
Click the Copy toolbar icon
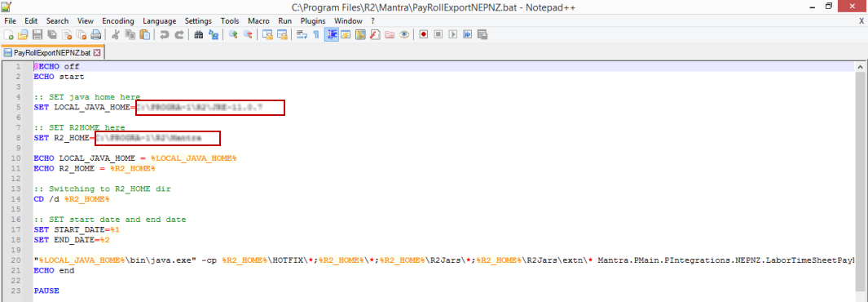pos(130,35)
